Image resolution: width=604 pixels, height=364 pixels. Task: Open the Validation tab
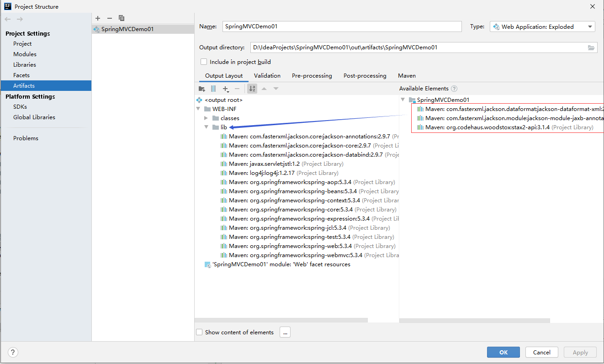[x=267, y=76]
